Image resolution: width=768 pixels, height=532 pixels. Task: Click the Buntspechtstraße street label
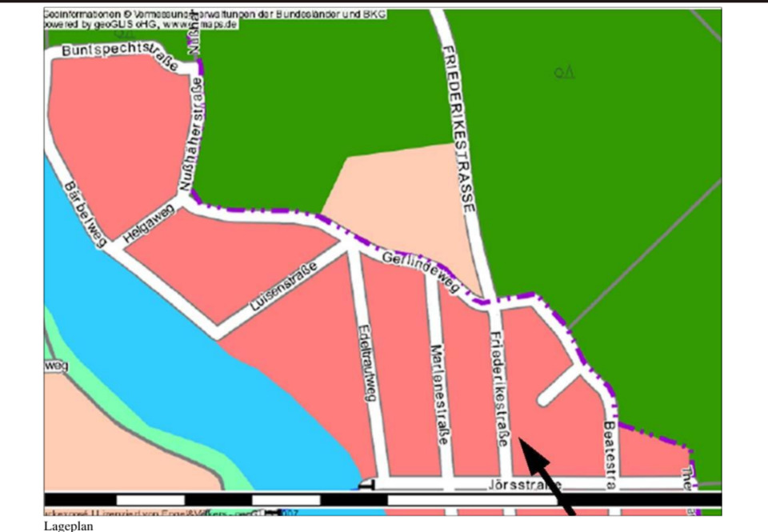118,55
